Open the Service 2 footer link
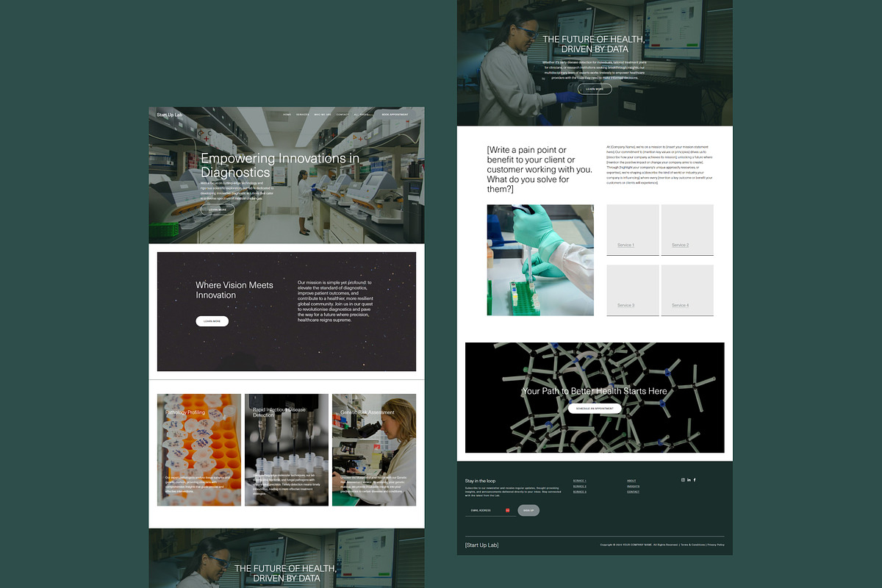 [x=580, y=487]
